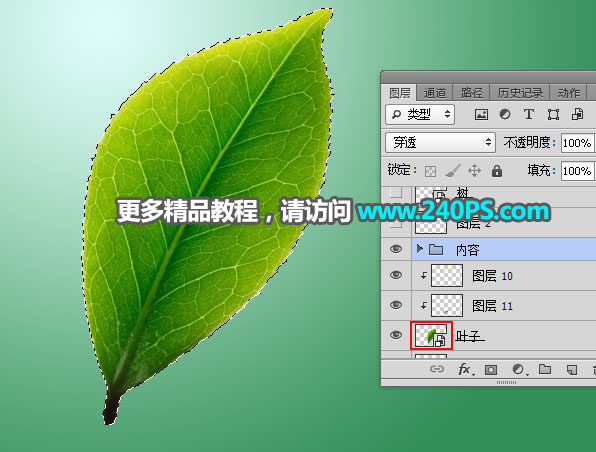Open the 历史记录 tab

(520, 93)
